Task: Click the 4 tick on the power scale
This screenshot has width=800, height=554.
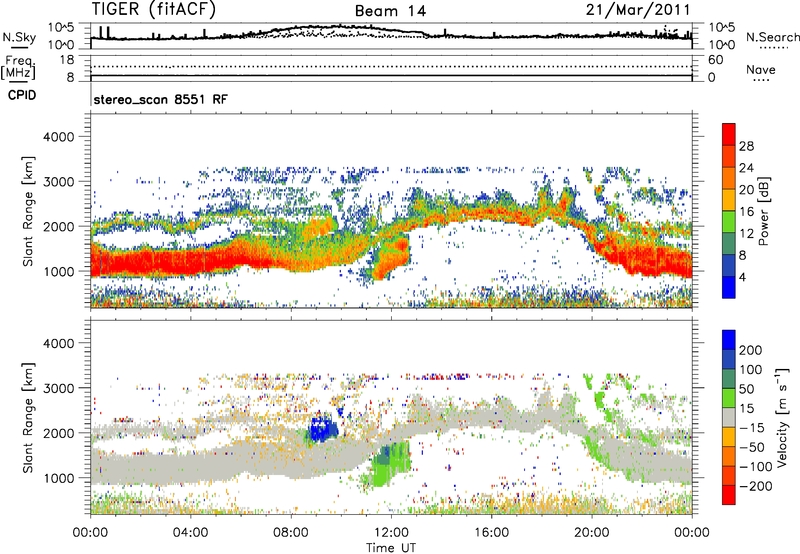Action: (x=742, y=278)
